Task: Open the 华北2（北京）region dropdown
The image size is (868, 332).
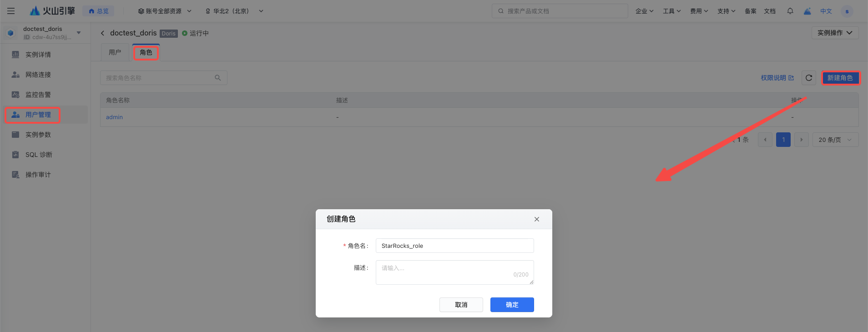Action: click(x=234, y=11)
